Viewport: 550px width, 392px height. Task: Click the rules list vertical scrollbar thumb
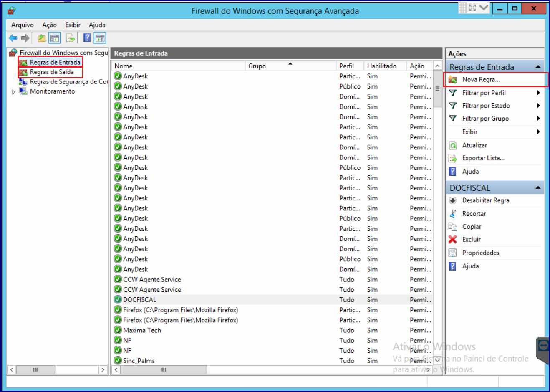[x=437, y=89]
